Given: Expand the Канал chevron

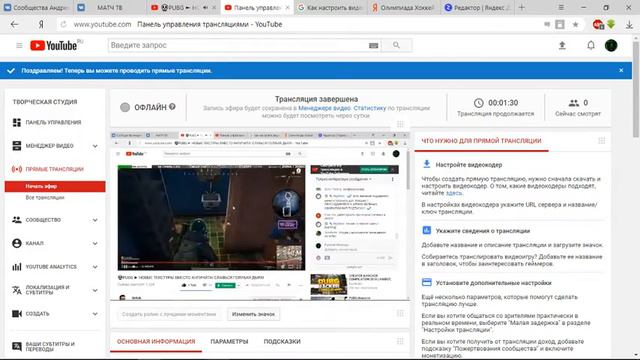Looking at the screenshot, I should point(95,243).
